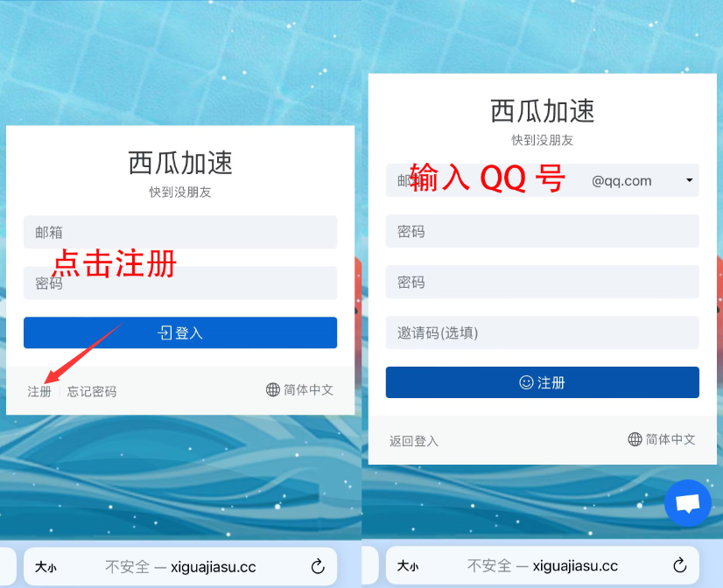This screenshot has height=588, width=723.
Task: Click the 返回登入 back to login link
Action: click(414, 441)
